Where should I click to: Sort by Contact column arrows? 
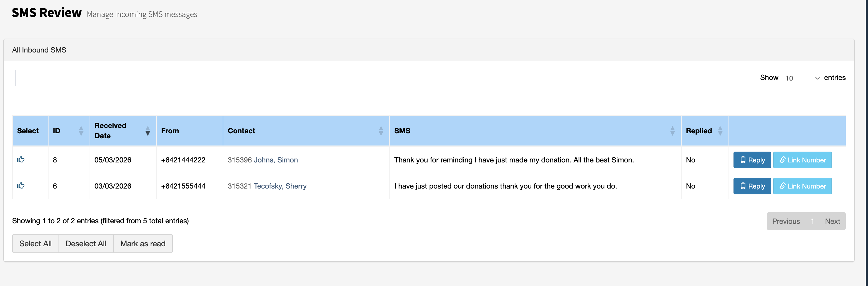pos(381,131)
